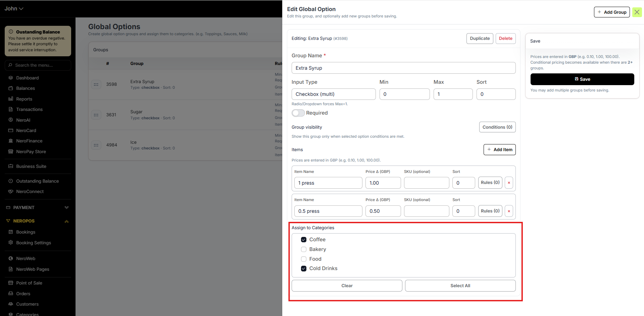Open the John account dropdown

(x=14, y=8)
